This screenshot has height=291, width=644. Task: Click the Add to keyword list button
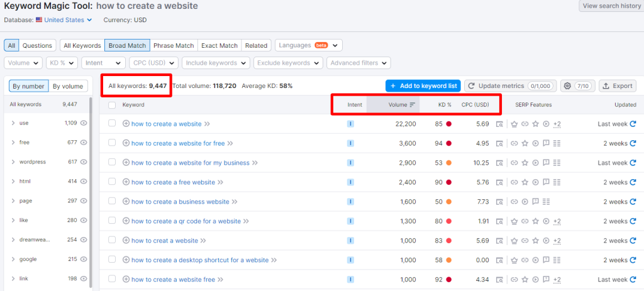point(423,85)
